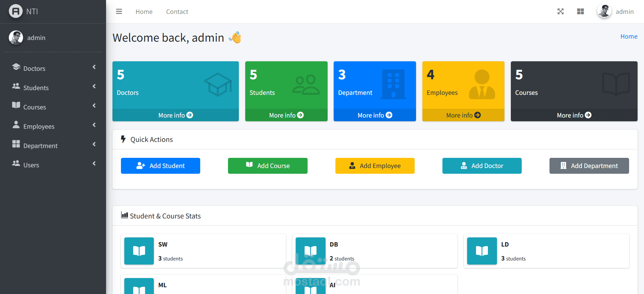644x294 pixels.
Task: Expand the Courses menu chevron
Action: (x=94, y=106)
